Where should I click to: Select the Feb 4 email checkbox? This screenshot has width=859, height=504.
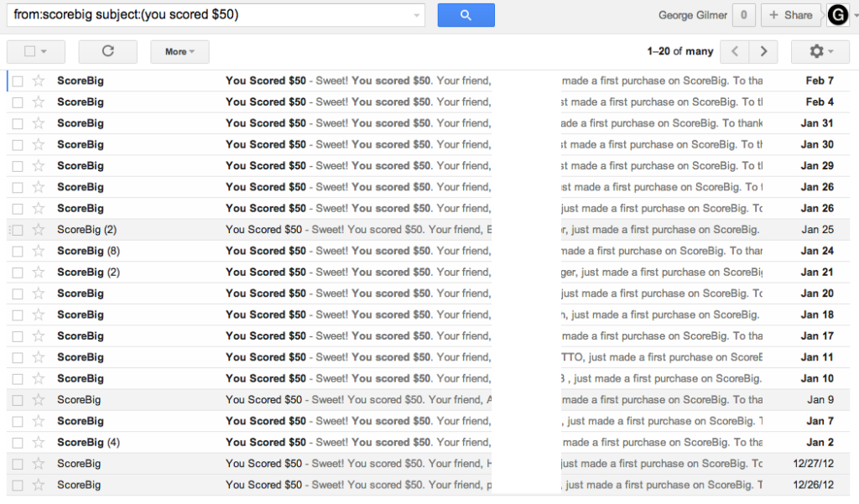18,102
